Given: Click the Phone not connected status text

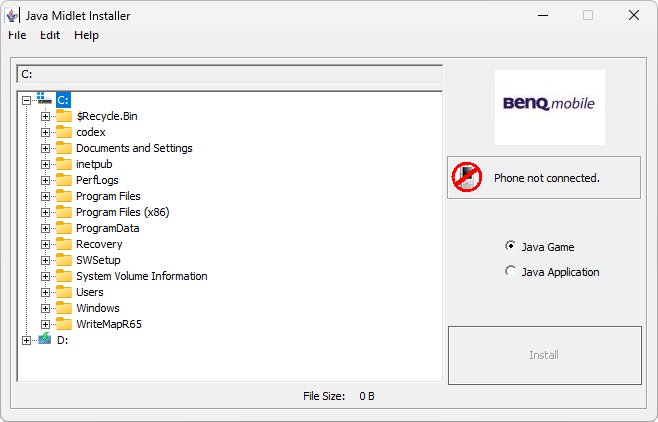Looking at the screenshot, I should point(547,178).
